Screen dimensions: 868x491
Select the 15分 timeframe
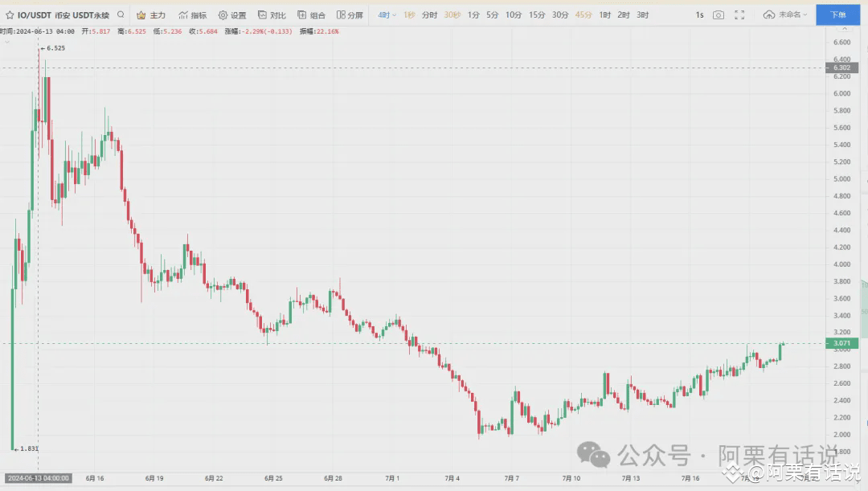click(536, 15)
